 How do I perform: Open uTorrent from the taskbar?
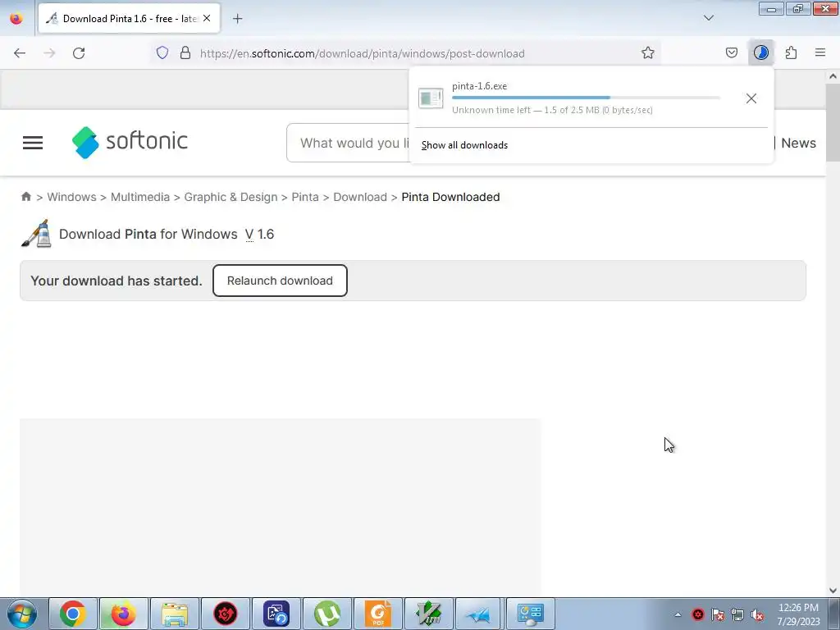point(327,614)
